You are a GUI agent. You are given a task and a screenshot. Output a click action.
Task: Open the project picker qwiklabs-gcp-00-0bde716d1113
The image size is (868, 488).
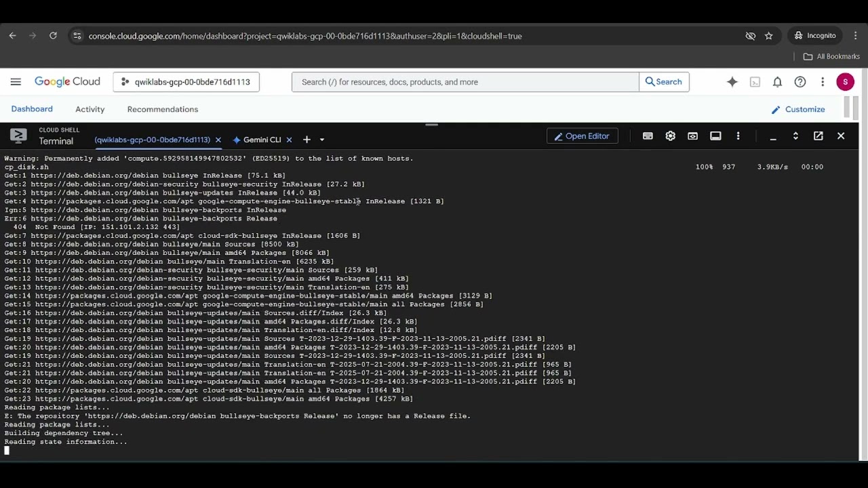(x=186, y=82)
